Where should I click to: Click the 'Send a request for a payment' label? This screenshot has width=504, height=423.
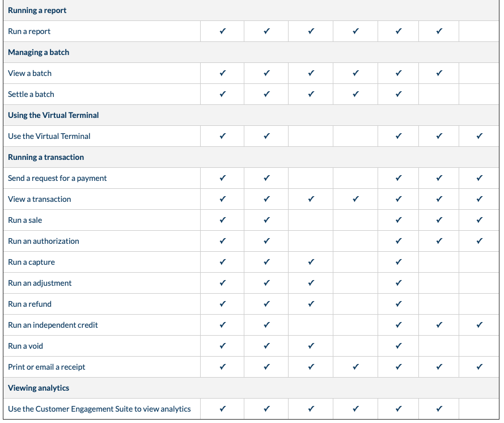coord(57,179)
